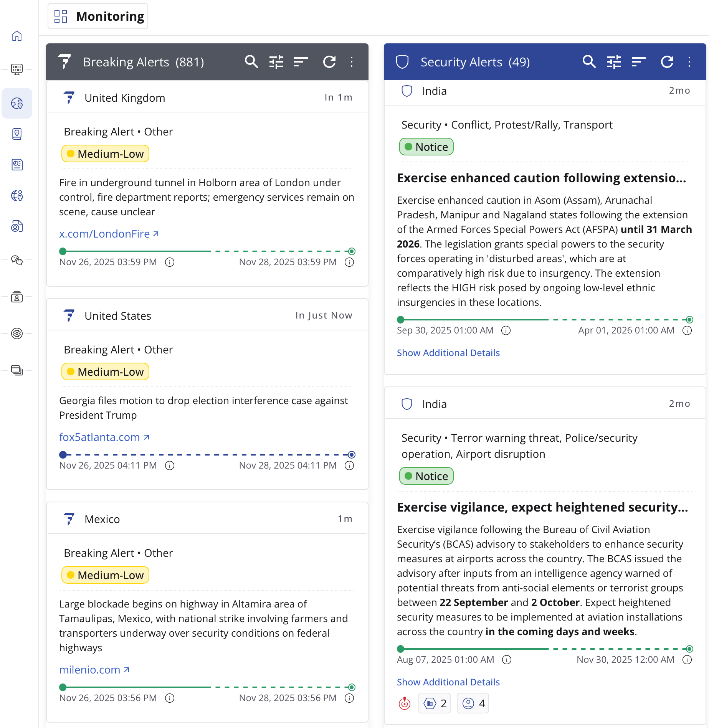The height and width of the screenshot is (728, 709).
Task: Click the red radar icon on India alert
Action: pos(405,703)
